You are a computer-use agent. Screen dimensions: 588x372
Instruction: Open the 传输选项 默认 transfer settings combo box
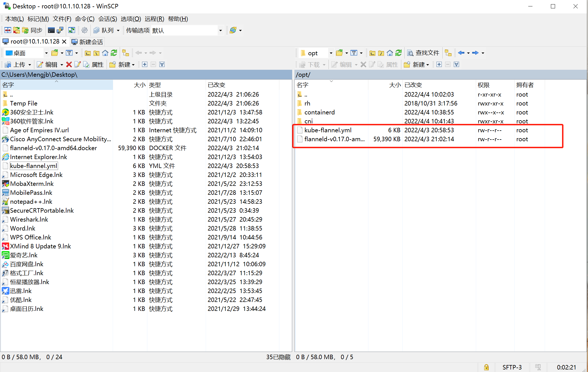tap(187, 30)
